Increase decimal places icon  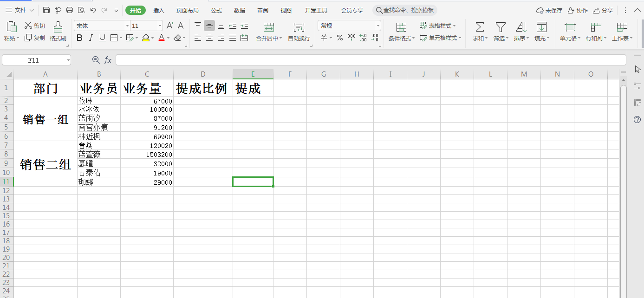[363, 38]
